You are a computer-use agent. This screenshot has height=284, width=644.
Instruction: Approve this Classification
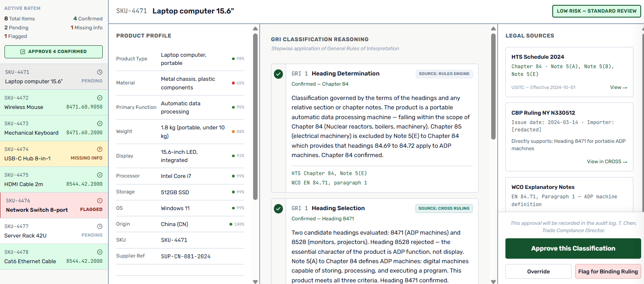[x=573, y=248]
